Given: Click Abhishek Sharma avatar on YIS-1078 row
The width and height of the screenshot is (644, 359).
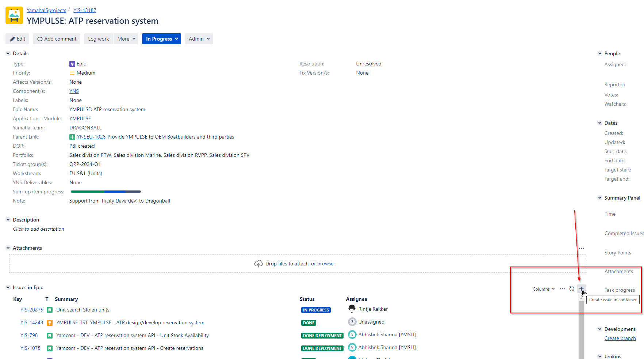Looking at the screenshot, I should [x=352, y=347].
